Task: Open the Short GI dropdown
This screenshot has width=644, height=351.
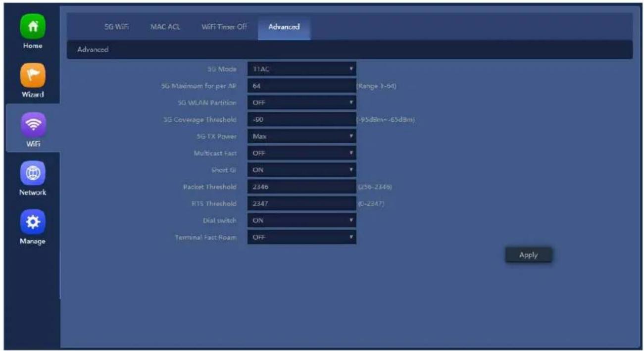Action: [301, 170]
